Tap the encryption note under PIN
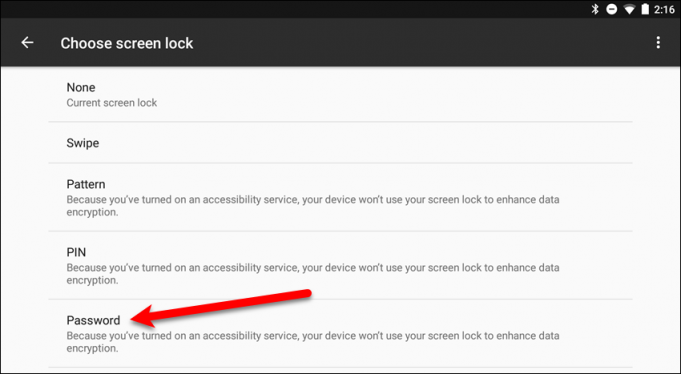This screenshot has height=374, width=681. click(x=313, y=274)
